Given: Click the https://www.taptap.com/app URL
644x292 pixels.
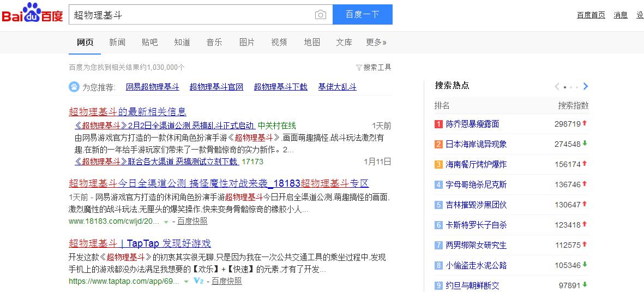Looking at the screenshot, I should pyautogui.click(x=124, y=281).
